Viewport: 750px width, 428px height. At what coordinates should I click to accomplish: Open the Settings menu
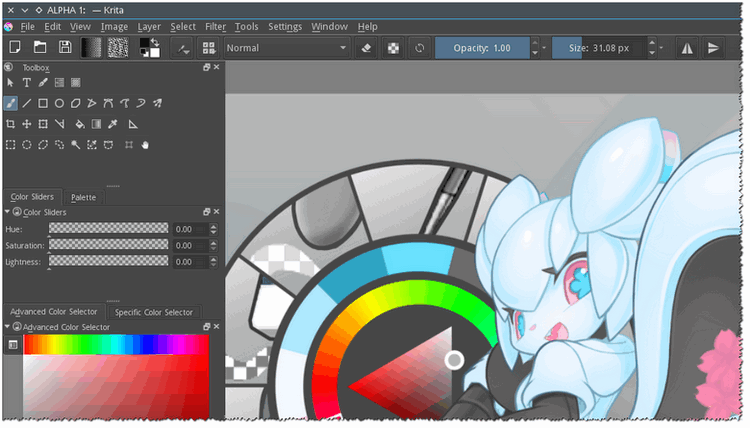(285, 27)
